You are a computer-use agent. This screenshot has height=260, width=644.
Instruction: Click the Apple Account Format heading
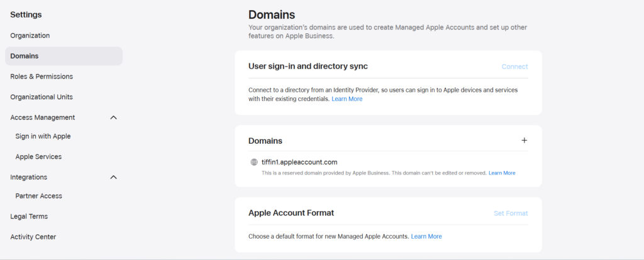[291, 213]
